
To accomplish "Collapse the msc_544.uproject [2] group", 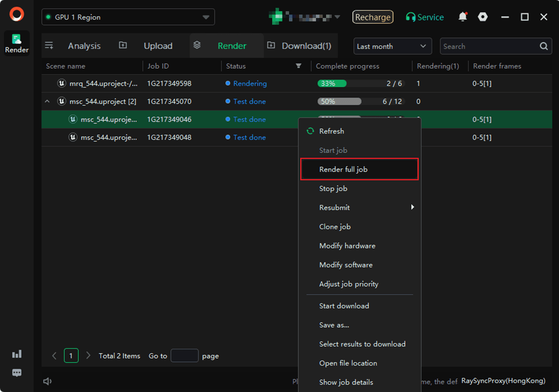I will (x=47, y=102).
